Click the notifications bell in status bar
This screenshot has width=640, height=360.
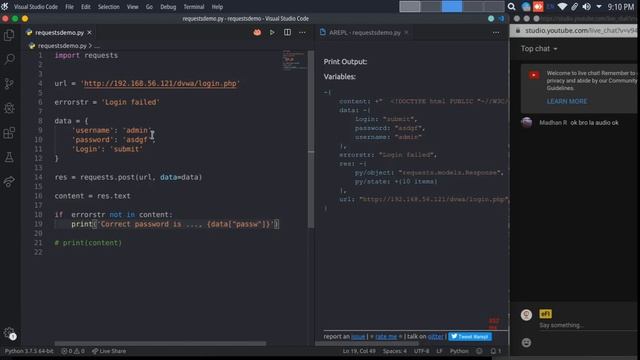pyautogui.click(x=495, y=351)
